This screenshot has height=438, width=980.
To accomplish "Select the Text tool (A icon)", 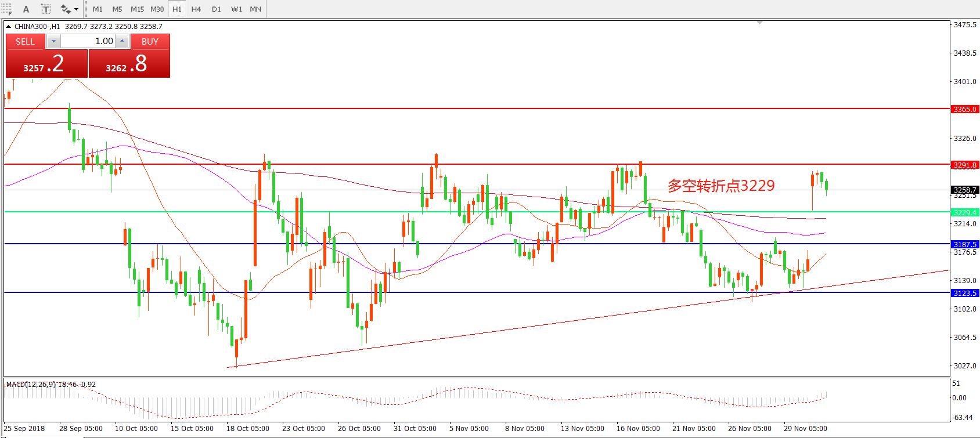I will (x=26, y=9).
